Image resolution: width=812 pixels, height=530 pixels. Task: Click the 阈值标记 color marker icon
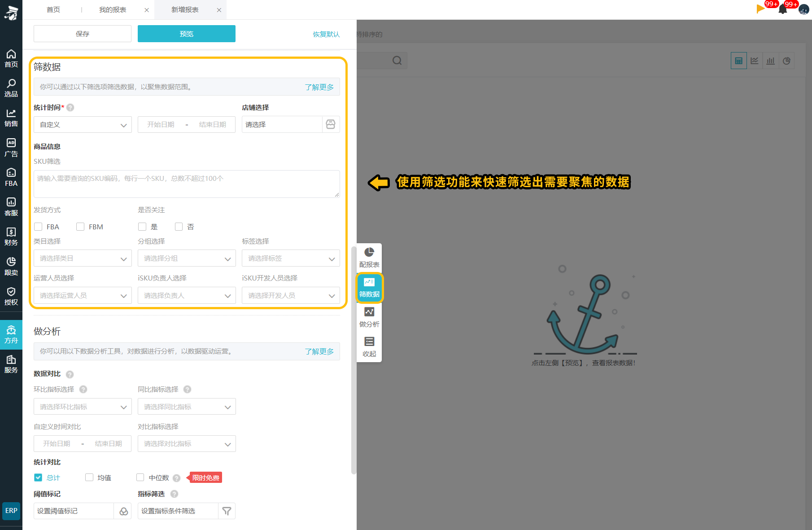[x=123, y=511]
